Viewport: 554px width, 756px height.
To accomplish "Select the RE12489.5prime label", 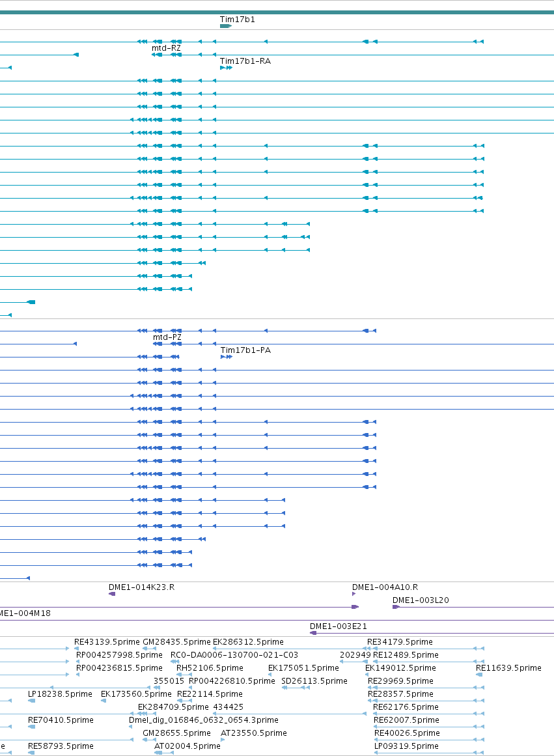I will (x=406, y=655).
